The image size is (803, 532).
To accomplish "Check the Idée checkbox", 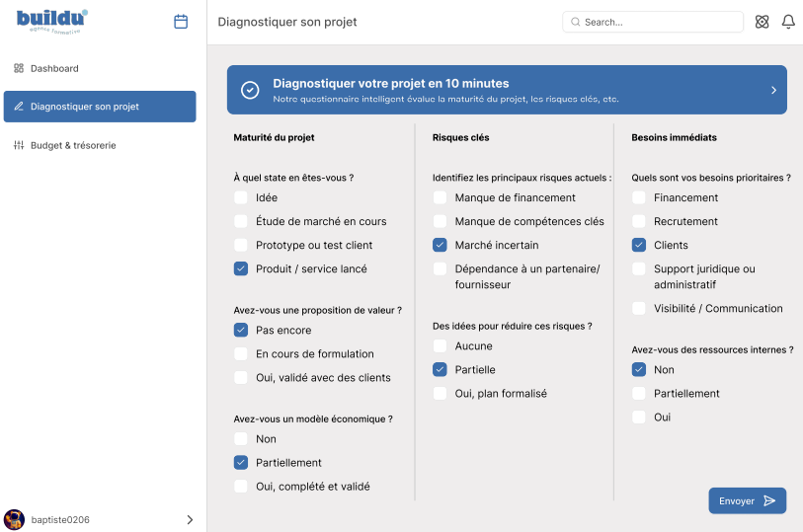I will click(241, 197).
